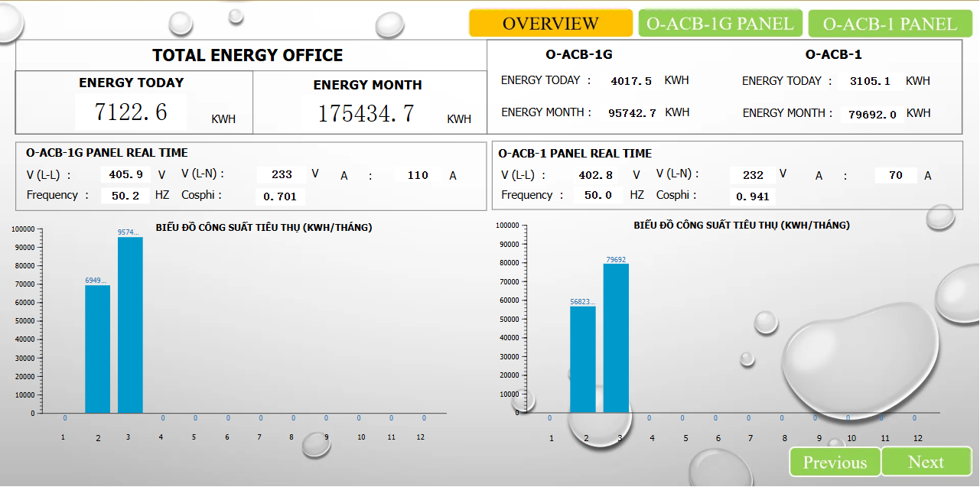Select the total Energy Month value 175434.7
The image size is (980, 487).
coord(366,114)
